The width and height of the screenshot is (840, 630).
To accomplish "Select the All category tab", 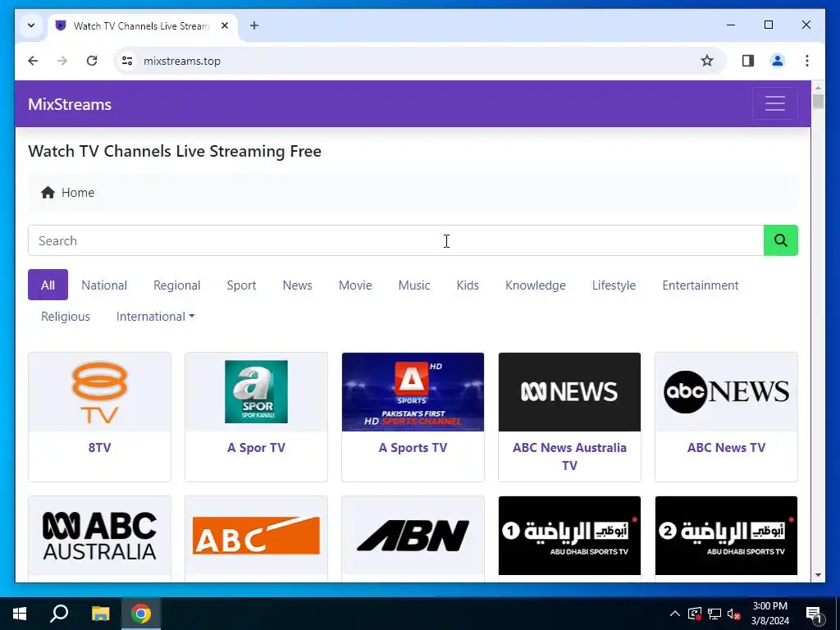I will [x=48, y=285].
